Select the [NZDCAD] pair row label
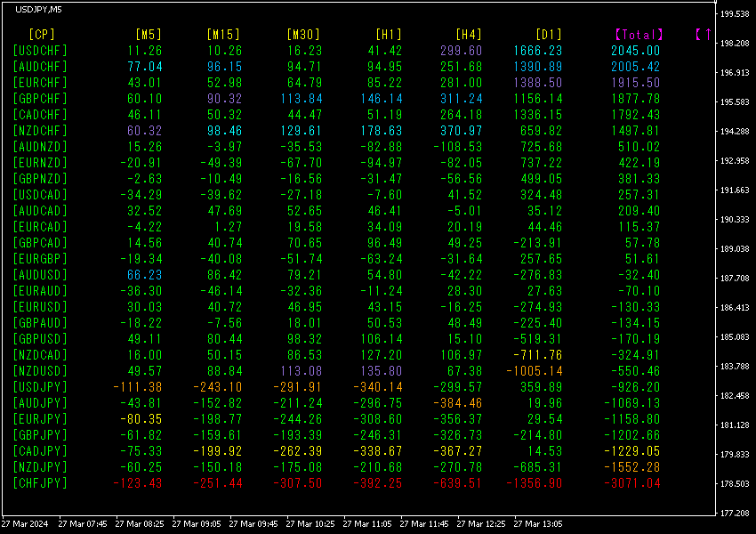Viewport: 756px width, 534px height. coord(40,355)
